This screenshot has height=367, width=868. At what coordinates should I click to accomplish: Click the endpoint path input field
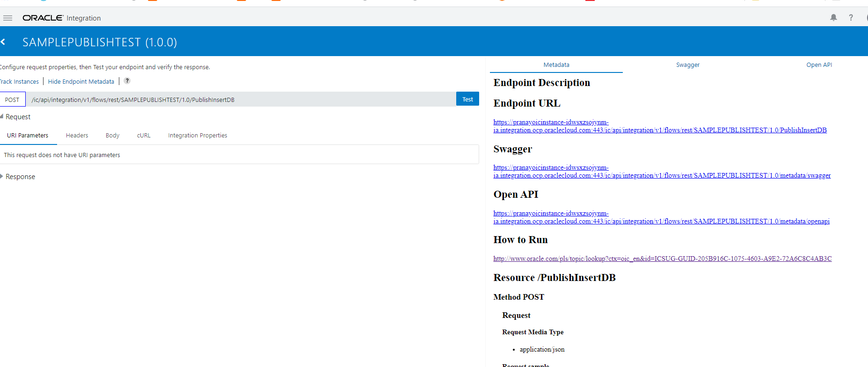tap(241, 100)
